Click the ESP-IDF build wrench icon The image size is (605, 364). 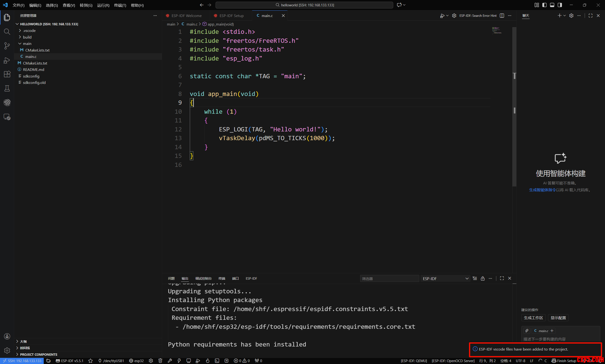coord(170,360)
